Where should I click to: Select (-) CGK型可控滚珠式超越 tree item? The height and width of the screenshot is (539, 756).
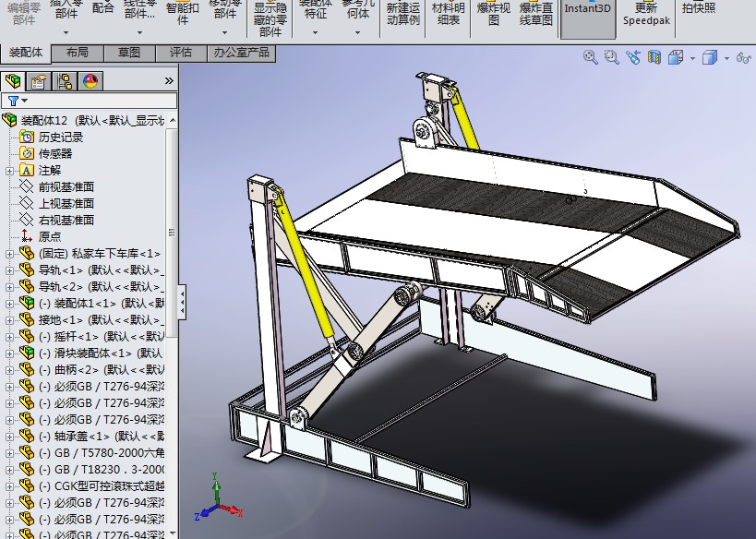coord(102,486)
